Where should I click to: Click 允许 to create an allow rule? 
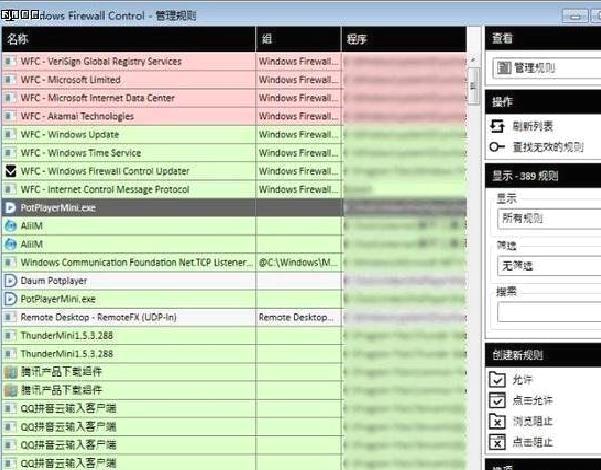click(x=523, y=380)
